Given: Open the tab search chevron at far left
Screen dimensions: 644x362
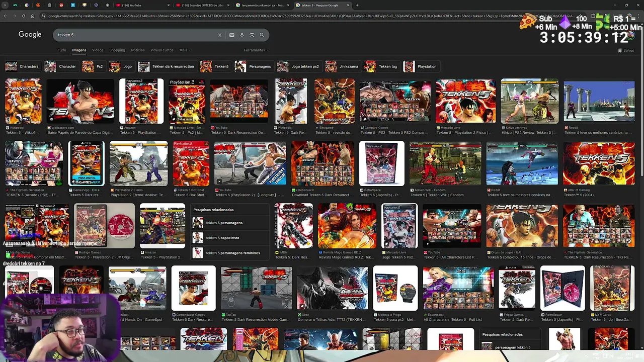Looking at the screenshot, I should [5, 5].
